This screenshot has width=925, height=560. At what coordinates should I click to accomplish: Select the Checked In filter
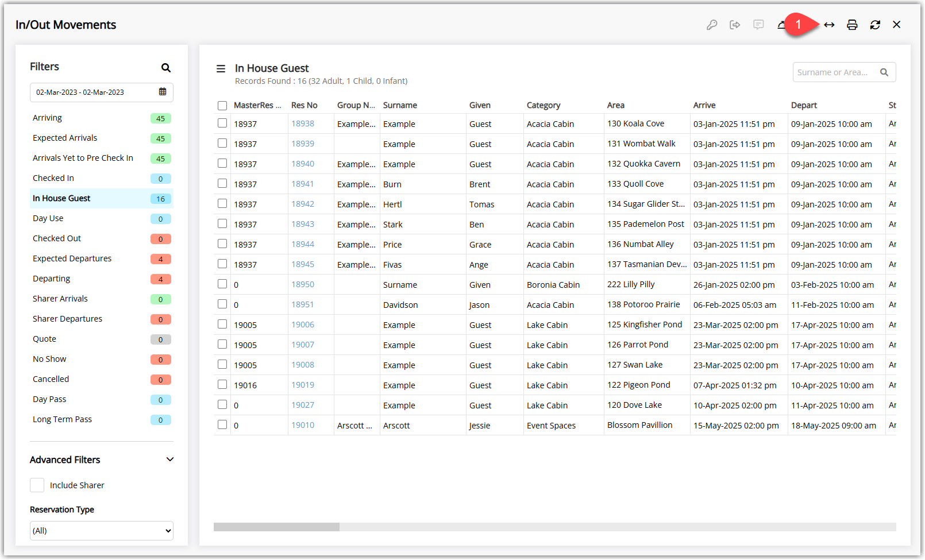[x=102, y=178]
